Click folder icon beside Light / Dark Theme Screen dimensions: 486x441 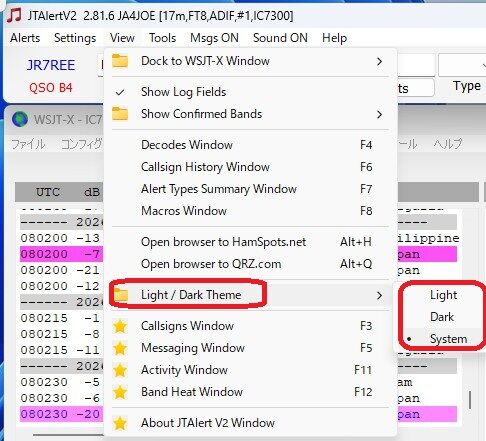[121, 295]
